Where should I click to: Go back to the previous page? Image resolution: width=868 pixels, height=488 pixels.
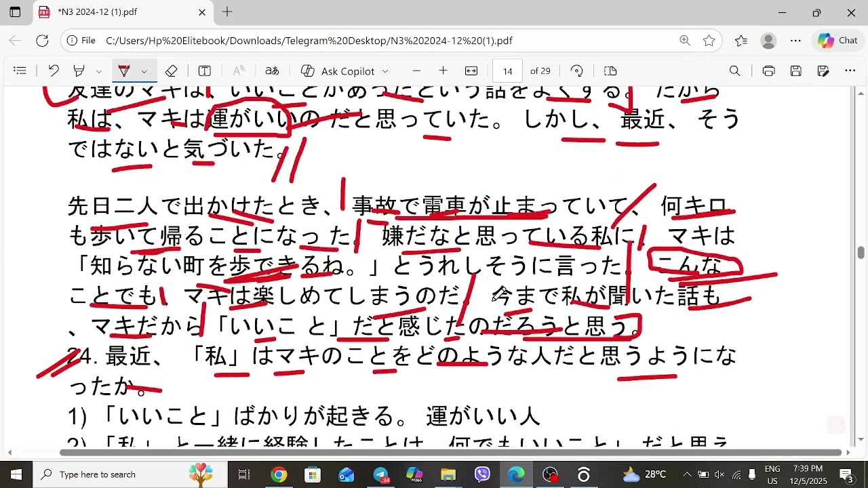(15, 41)
